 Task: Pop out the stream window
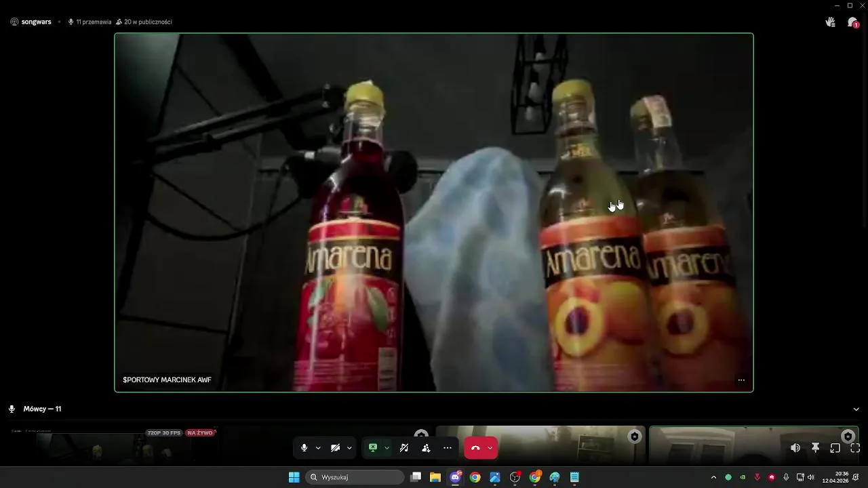point(835,448)
